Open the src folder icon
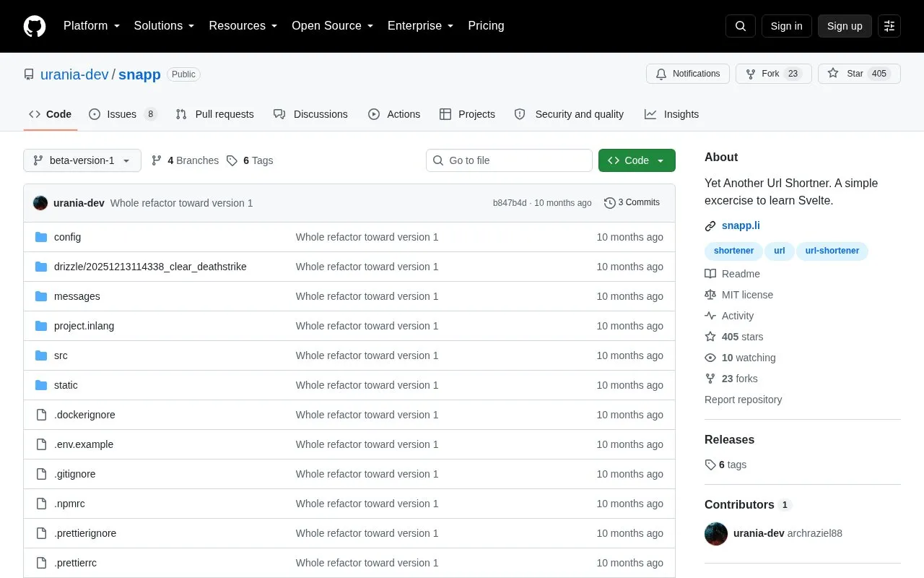This screenshot has width=924, height=578. click(x=41, y=355)
